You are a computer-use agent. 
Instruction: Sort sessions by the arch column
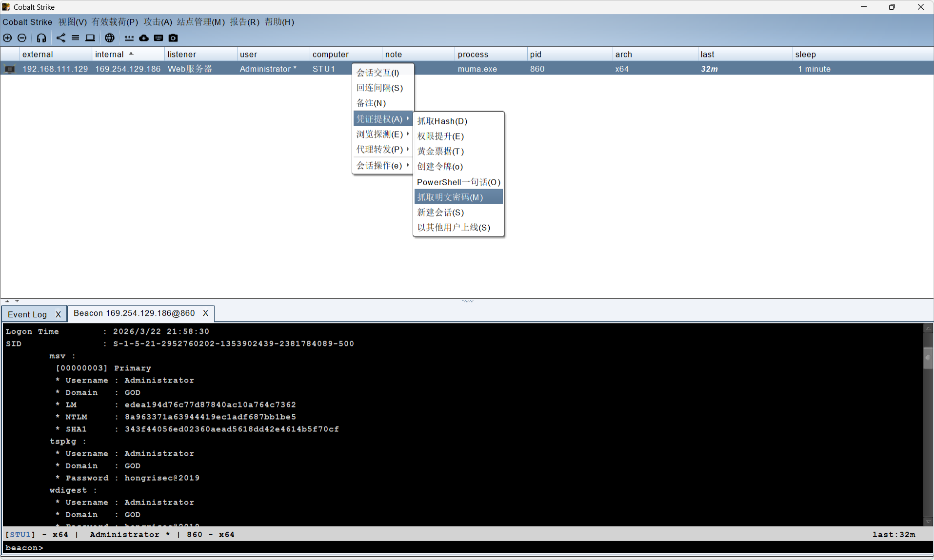[x=655, y=54]
